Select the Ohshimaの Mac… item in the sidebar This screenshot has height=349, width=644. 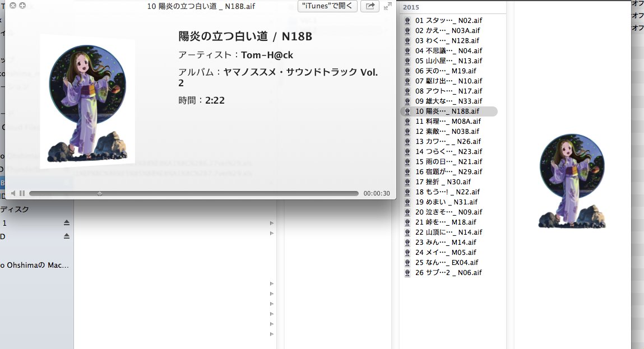(x=35, y=265)
